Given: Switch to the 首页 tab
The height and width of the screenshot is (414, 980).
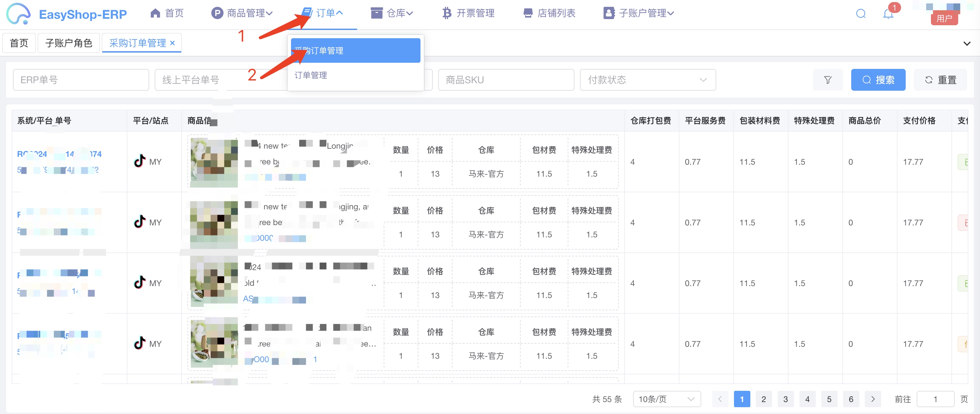Looking at the screenshot, I should click(x=19, y=43).
